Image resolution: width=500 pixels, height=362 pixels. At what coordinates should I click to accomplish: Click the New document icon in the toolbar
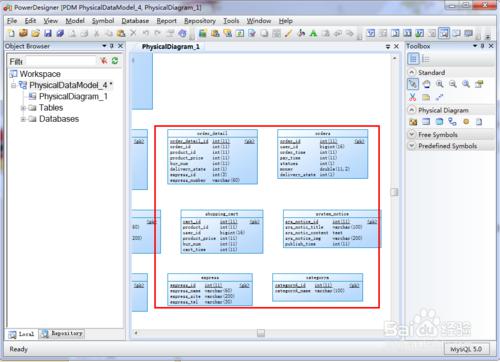click(x=11, y=33)
